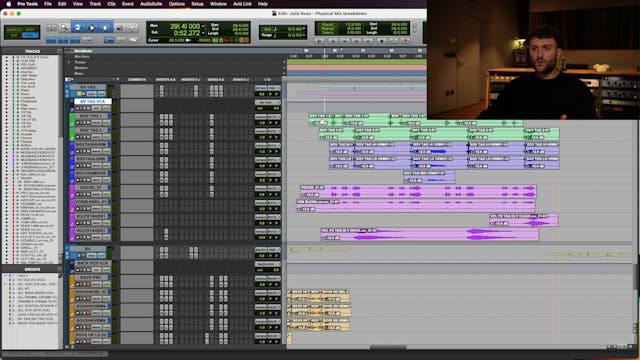The height and width of the screenshot is (360, 640).
Task: Click the horizontal timeline scrollbar thumb
Action: (388, 347)
